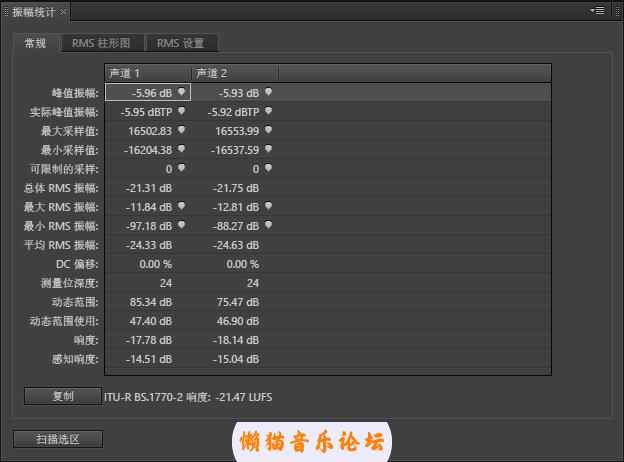Image resolution: width=624 pixels, height=462 pixels.
Task: Click the 最大采样值 row label
Action: click(70, 131)
